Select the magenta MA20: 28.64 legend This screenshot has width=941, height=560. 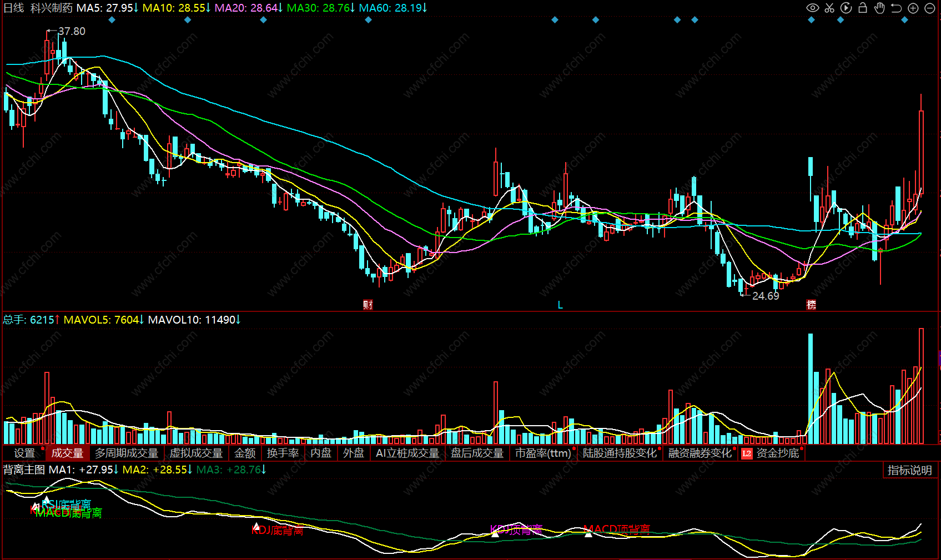point(249,8)
